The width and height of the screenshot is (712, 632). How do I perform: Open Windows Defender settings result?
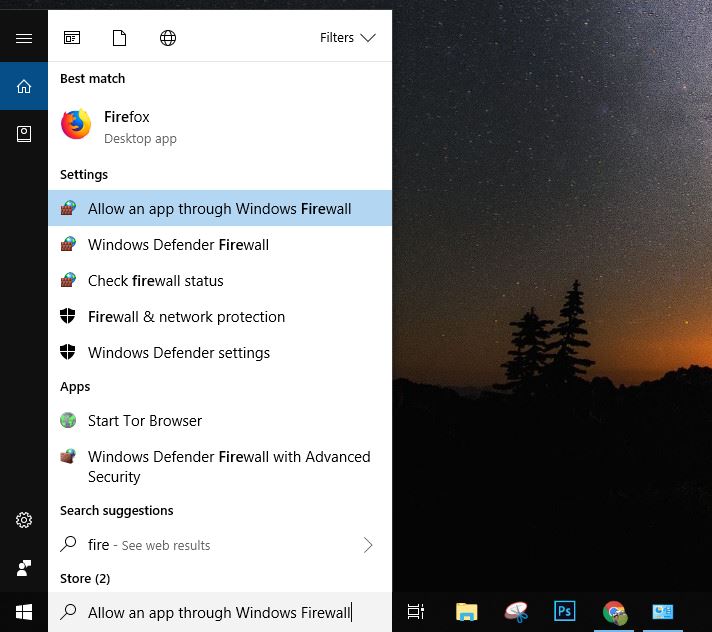point(220,352)
